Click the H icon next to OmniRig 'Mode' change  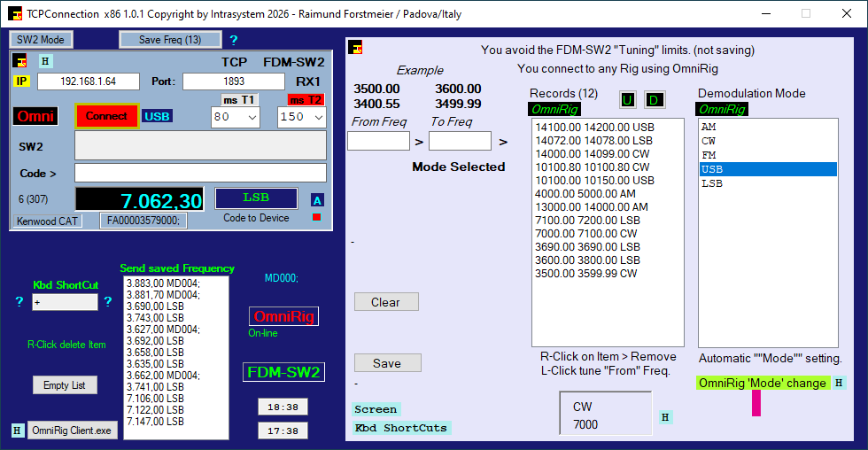pos(839,383)
